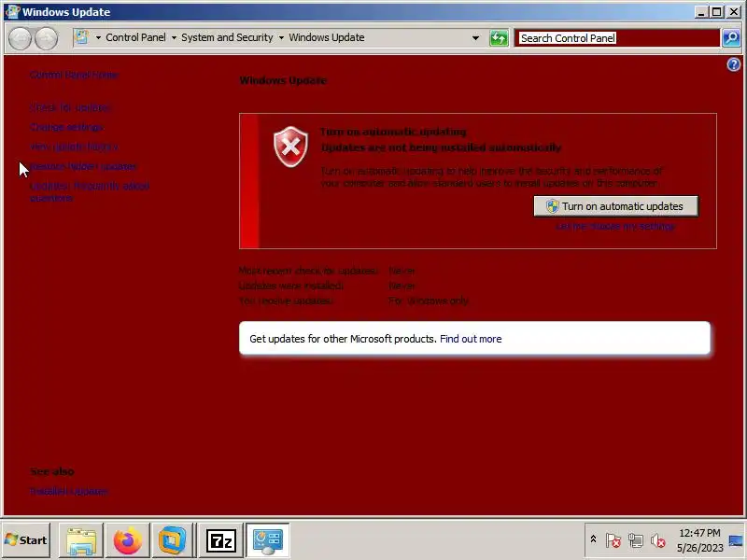Expand dropdown after System and Security

(x=281, y=37)
